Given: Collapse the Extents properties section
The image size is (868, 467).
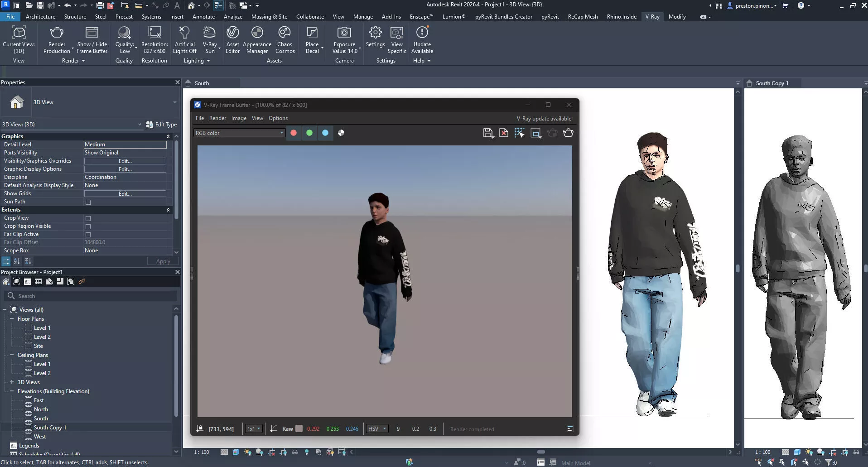Looking at the screenshot, I should (168, 210).
